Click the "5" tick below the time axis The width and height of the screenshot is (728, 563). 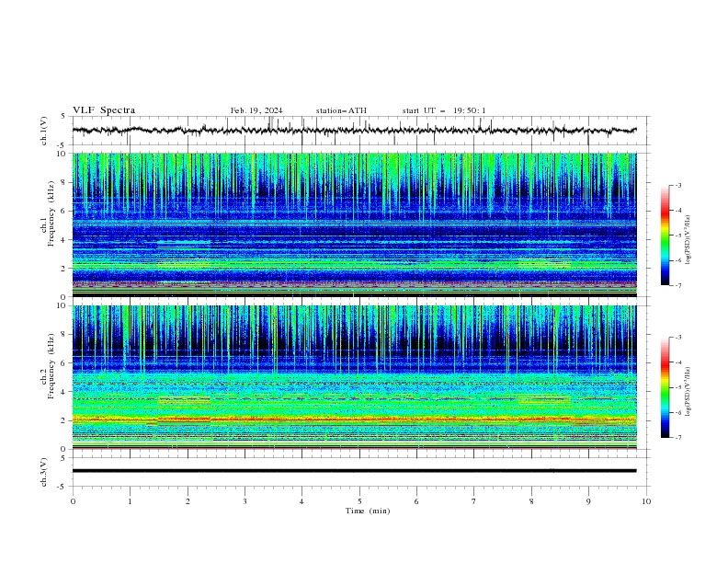(x=359, y=501)
